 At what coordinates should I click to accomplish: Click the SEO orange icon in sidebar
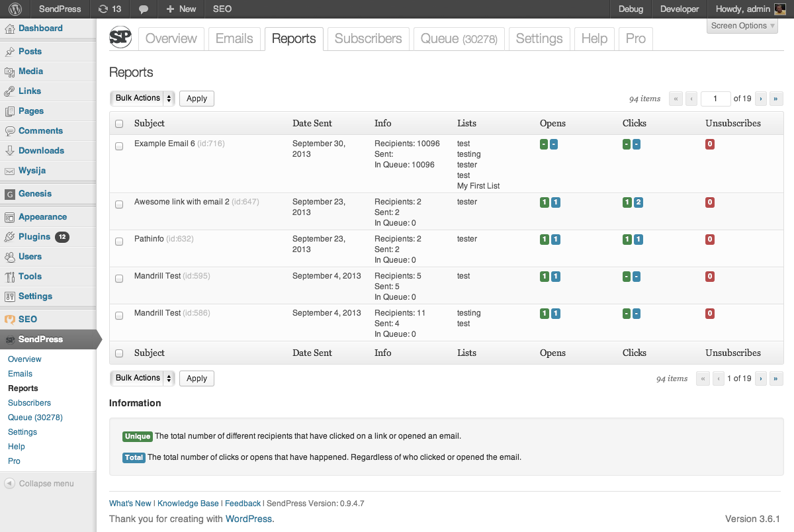click(x=10, y=320)
